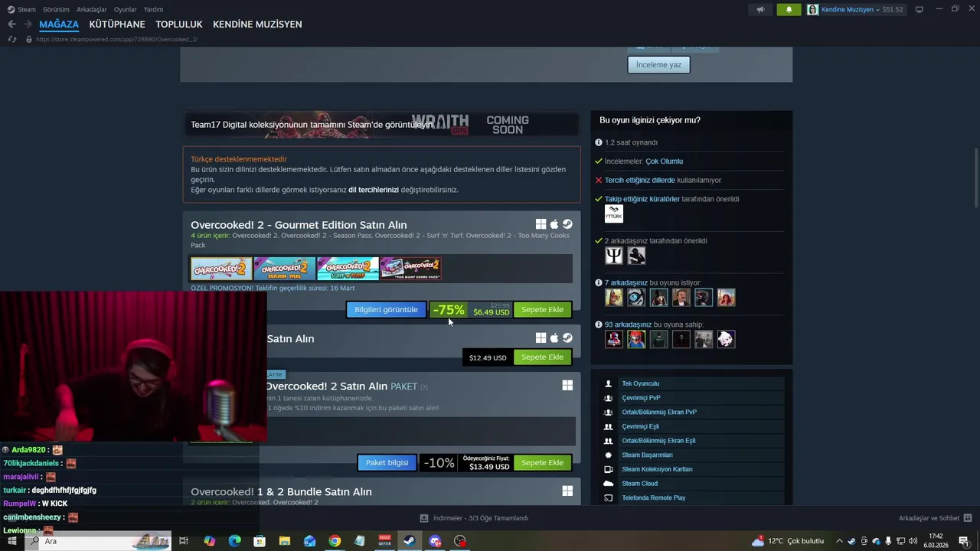Open the Windows Start menu
980x551 pixels.
11,541
